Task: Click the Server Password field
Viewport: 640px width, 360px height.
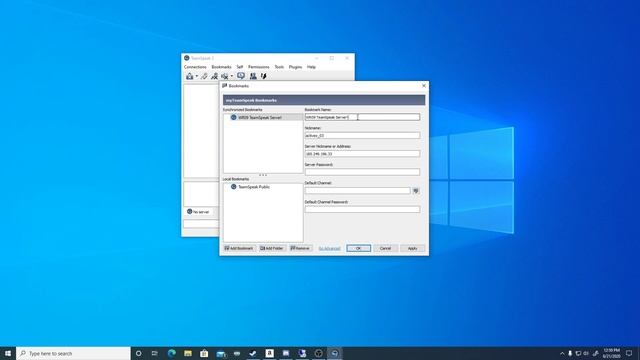Action: tap(362, 172)
